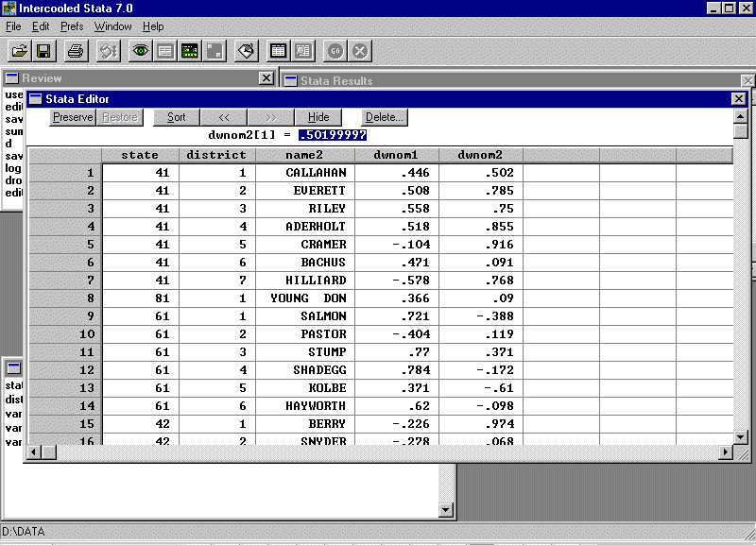Open the Window menu

click(113, 26)
